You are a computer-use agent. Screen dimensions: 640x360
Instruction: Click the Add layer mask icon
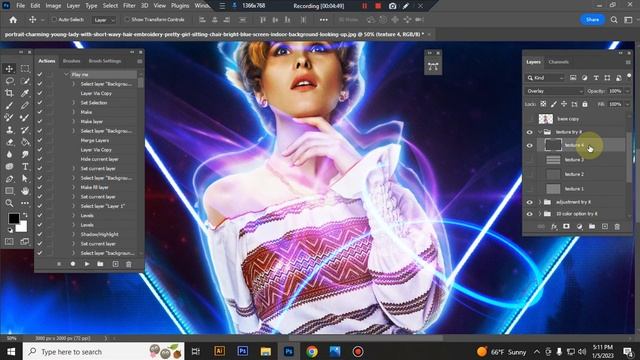tap(566, 227)
